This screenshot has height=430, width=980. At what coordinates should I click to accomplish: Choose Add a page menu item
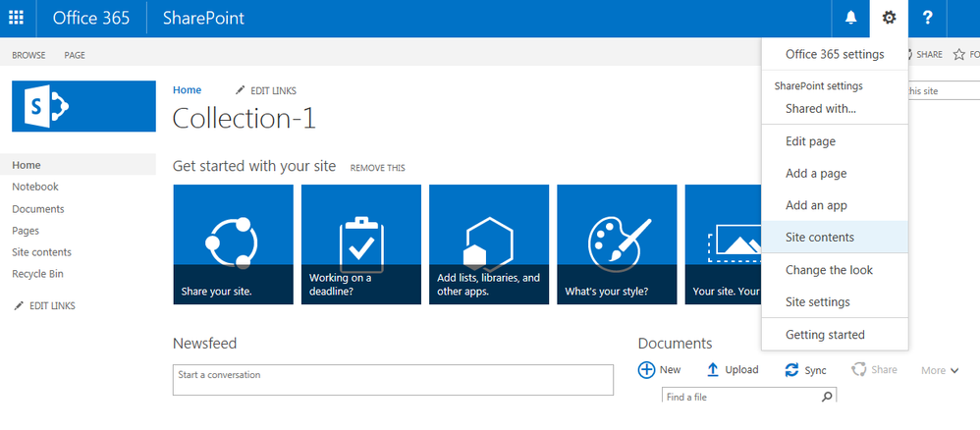[835, 173]
